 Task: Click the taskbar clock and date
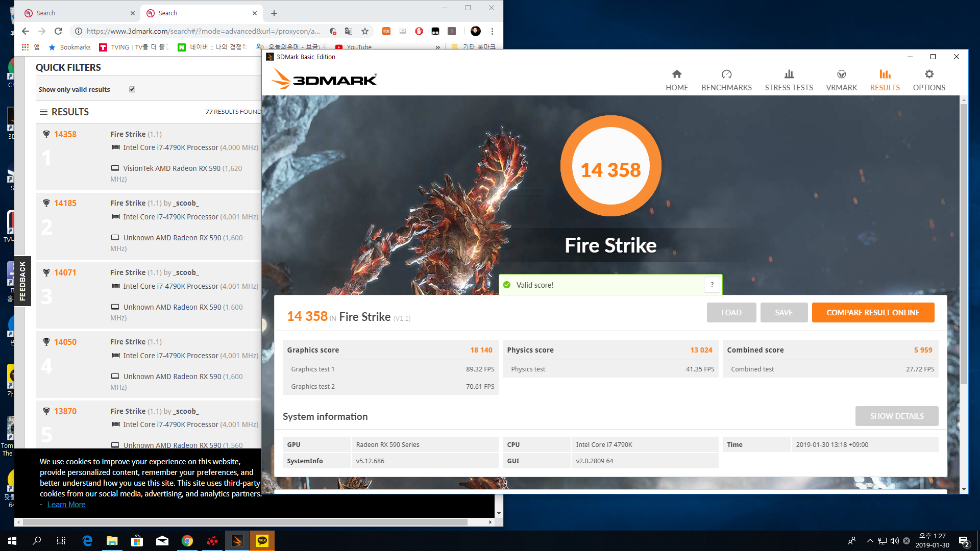pyautogui.click(x=932, y=541)
